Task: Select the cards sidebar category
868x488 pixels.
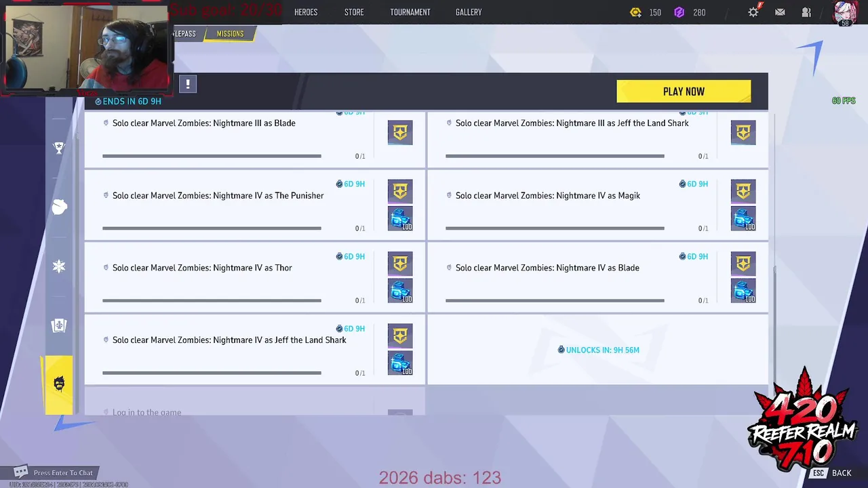Action: [59, 325]
